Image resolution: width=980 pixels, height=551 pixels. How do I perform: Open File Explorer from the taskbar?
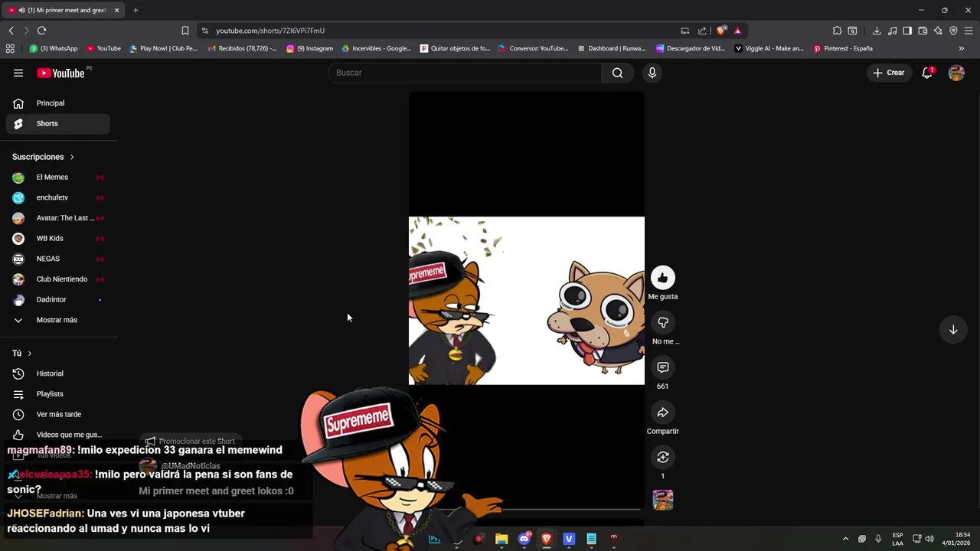501,539
